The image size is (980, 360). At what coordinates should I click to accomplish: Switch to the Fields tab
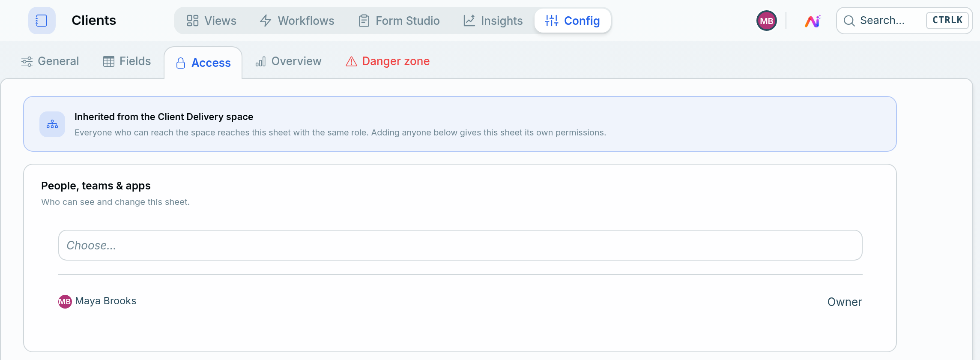[x=127, y=61]
